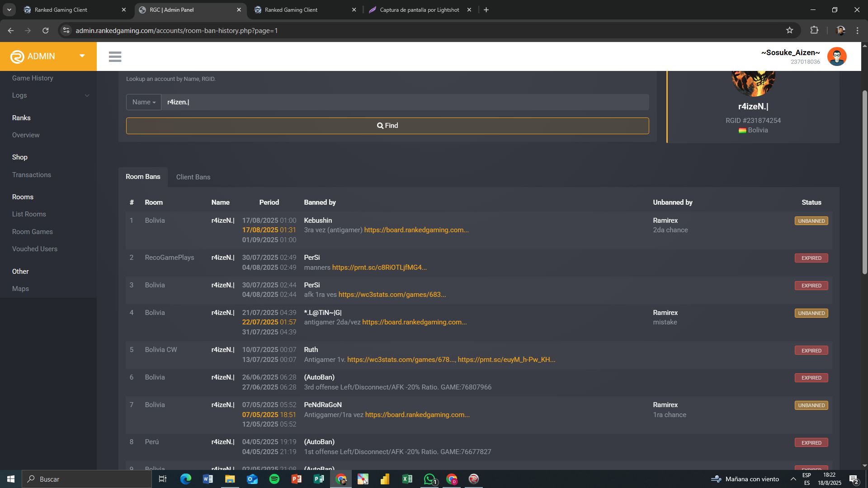Toggle the hamburger sidebar menu icon
Viewport: 868px width, 488px height.
click(115, 56)
